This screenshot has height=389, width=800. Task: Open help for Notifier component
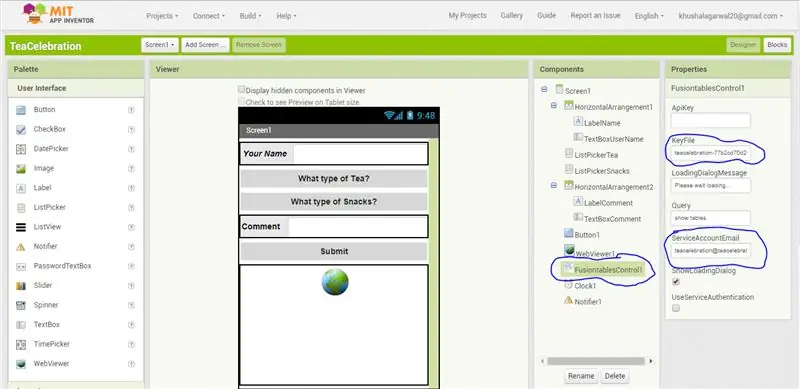[x=131, y=247]
